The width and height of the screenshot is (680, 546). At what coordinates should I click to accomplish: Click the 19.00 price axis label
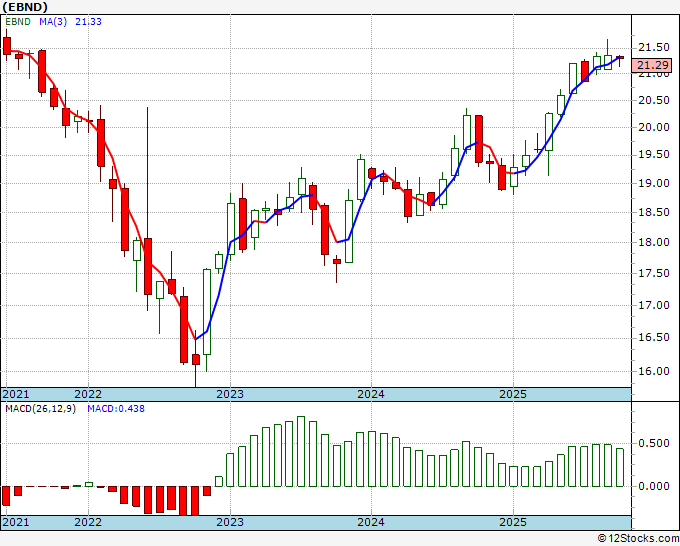pos(654,183)
